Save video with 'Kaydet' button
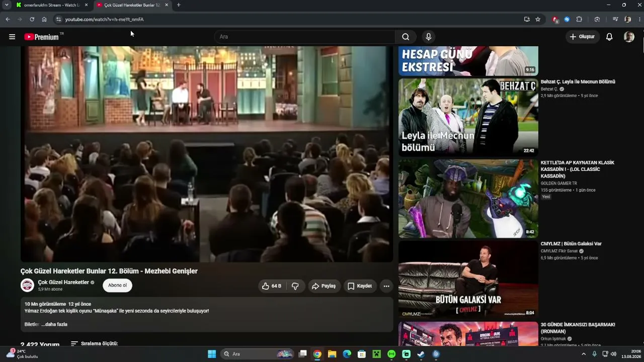The image size is (644, 362). pyautogui.click(x=360, y=286)
